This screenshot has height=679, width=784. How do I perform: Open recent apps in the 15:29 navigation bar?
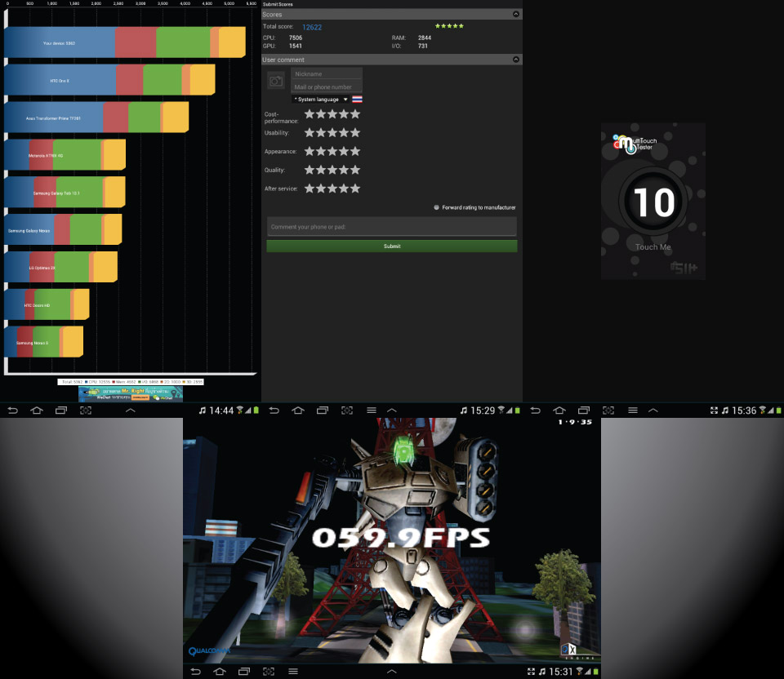pyautogui.click(x=323, y=411)
